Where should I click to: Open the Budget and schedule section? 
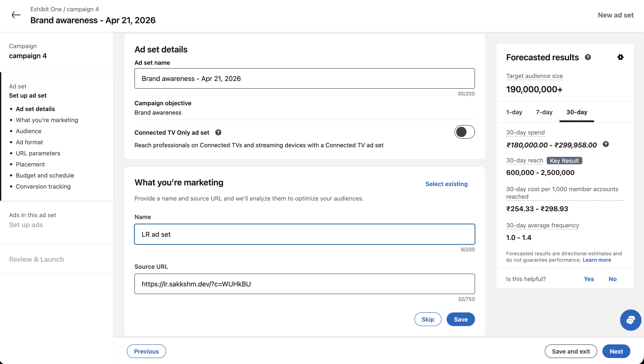pyautogui.click(x=45, y=175)
